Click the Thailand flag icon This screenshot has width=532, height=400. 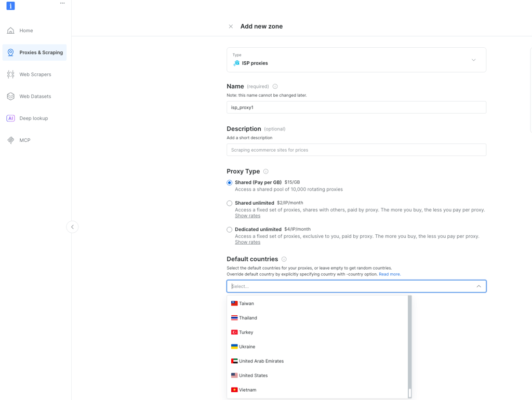[x=234, y=318]
